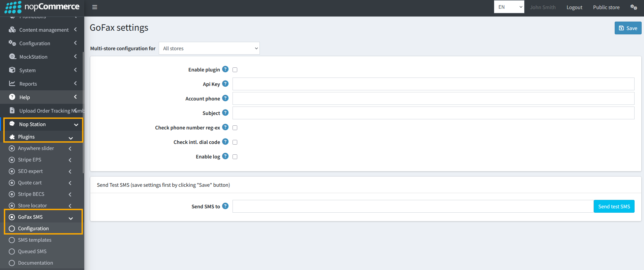Click the Logout link
Screen dimensions: 644x270
574,7
